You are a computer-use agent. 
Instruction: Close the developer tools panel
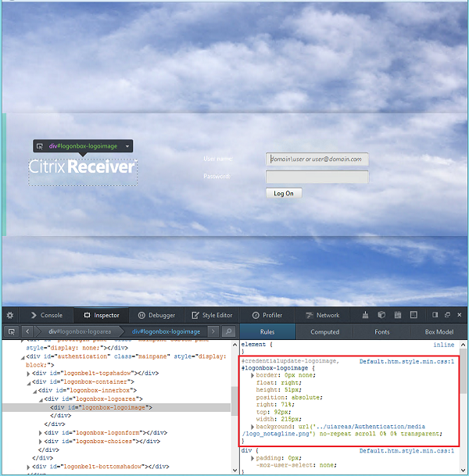click(x=458, y=315)
